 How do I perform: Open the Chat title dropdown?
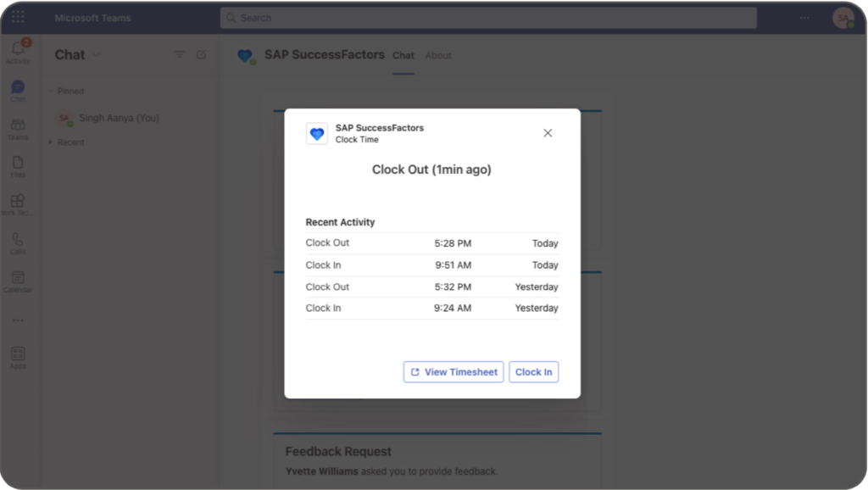97,55
